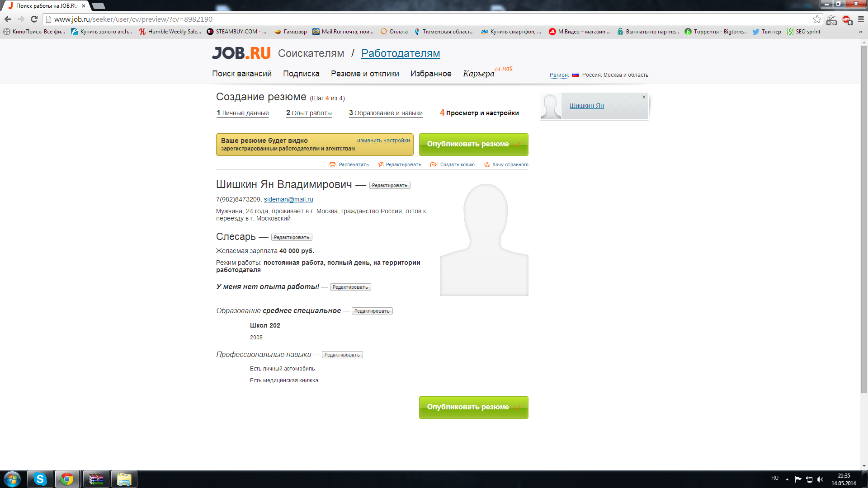This screenshot has width=868, height=488.
Task: Show hidden system tray icons arrow
Action: coord(787,479)
